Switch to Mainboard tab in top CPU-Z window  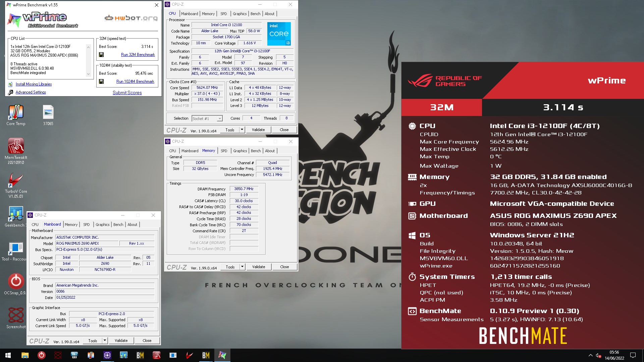click(190, 14)
